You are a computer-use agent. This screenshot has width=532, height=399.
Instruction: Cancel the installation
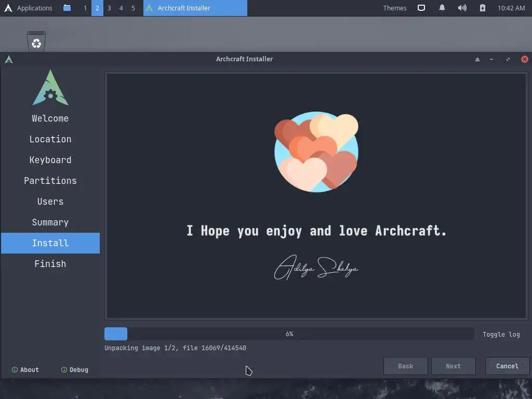tap(507, 366)
